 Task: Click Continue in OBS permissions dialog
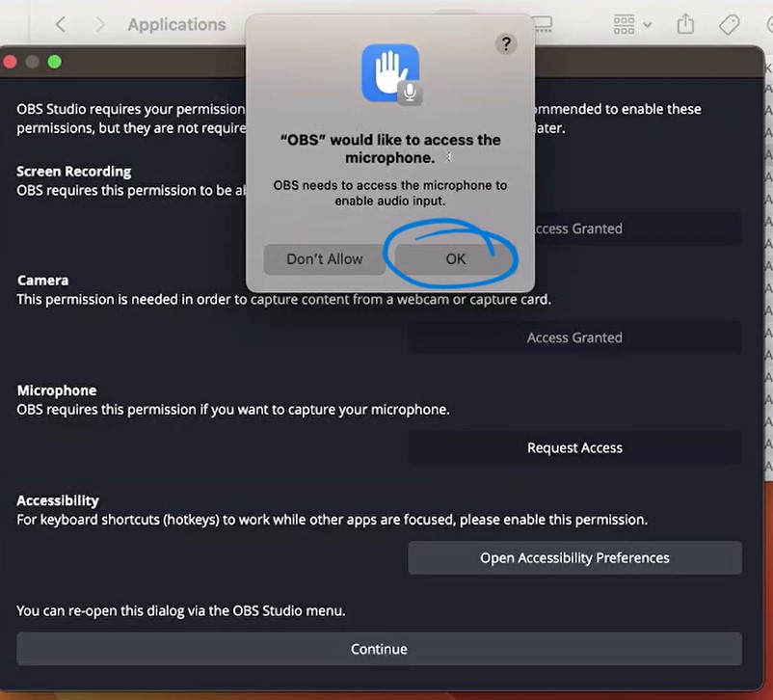[x=379, y=649]
